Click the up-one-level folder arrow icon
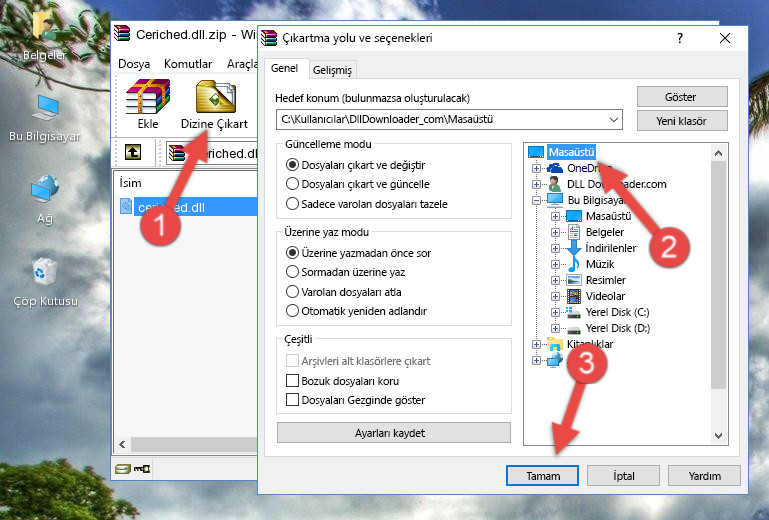This screenshot has width=769, height=520. pyautogui.click(x=133, y=153)
